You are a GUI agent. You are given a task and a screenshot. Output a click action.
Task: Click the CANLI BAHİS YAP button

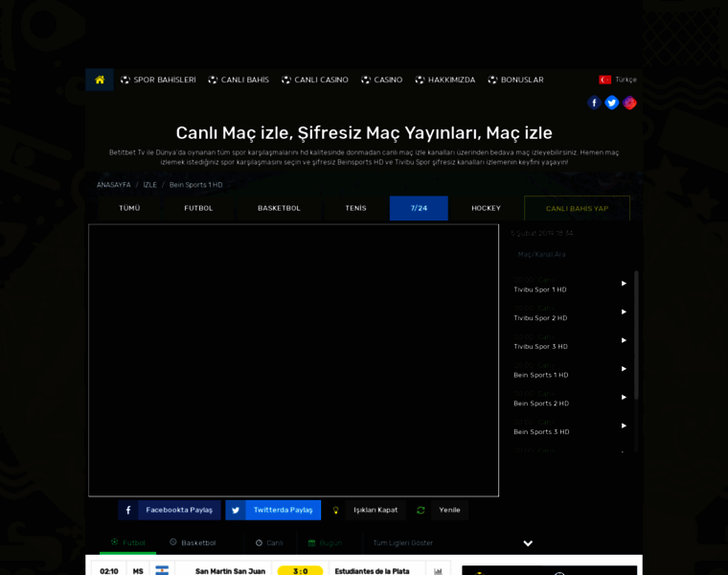(577, 209)
